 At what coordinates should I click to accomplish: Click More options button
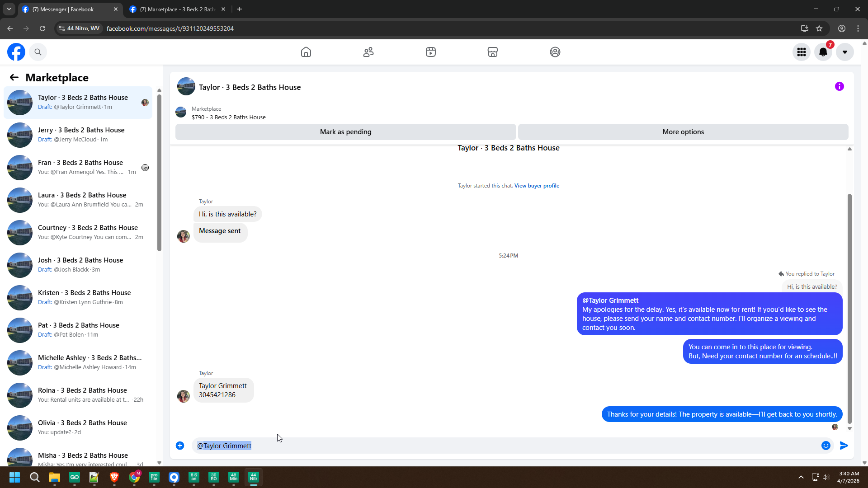683,132
